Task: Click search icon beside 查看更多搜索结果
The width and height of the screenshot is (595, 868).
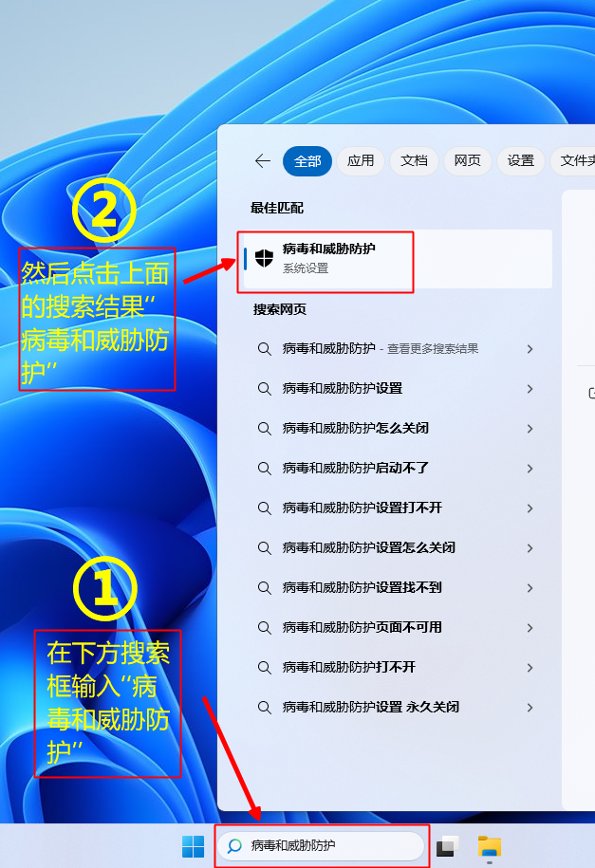Action: tap(264, 349)
